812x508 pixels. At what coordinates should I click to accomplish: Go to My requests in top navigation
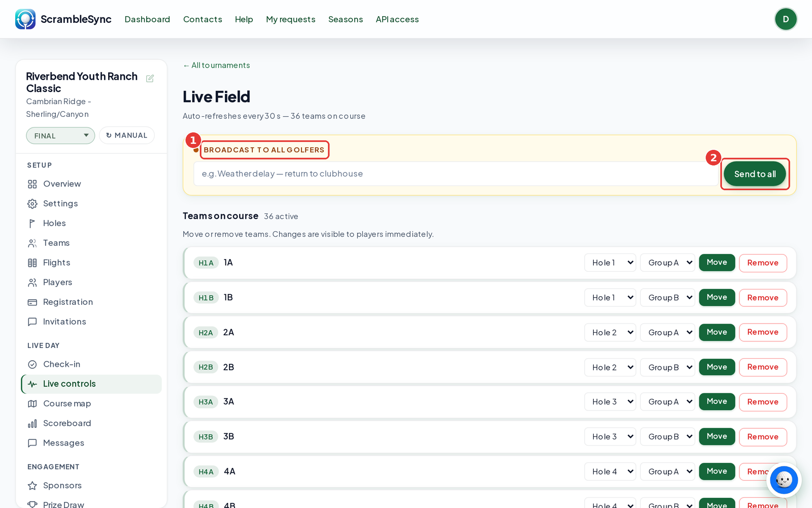291,19
